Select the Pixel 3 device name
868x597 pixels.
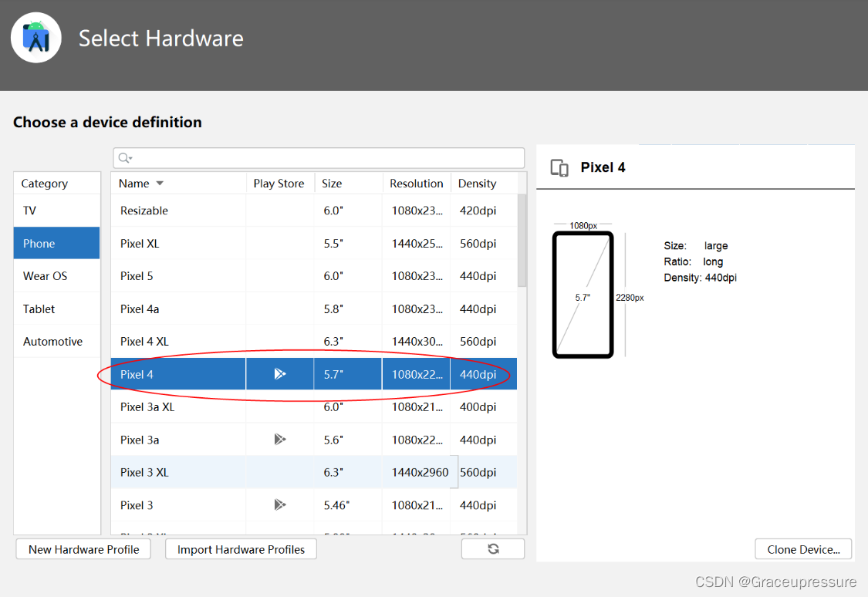click(x=137, y=505)
